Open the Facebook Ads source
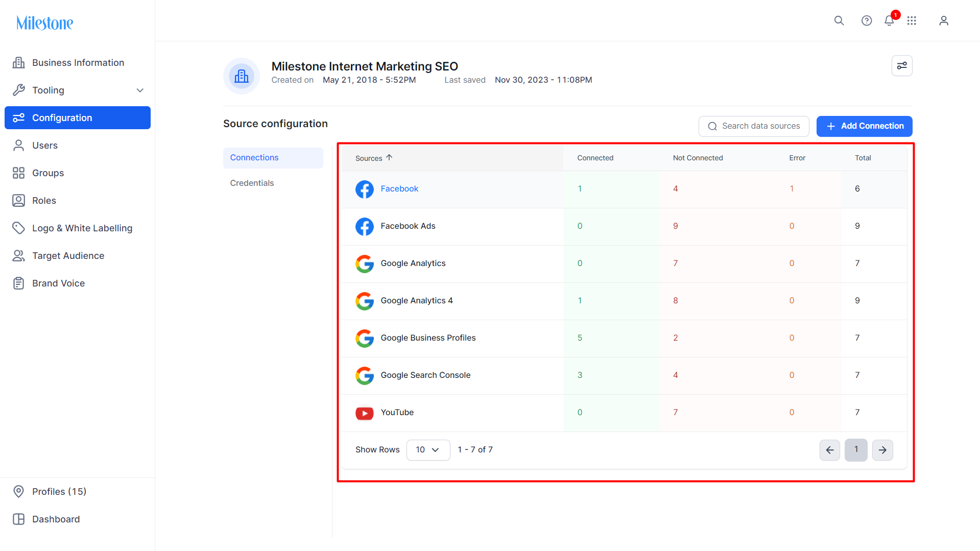This screenshot has height=551, width=980. click(x=408, y=226)
